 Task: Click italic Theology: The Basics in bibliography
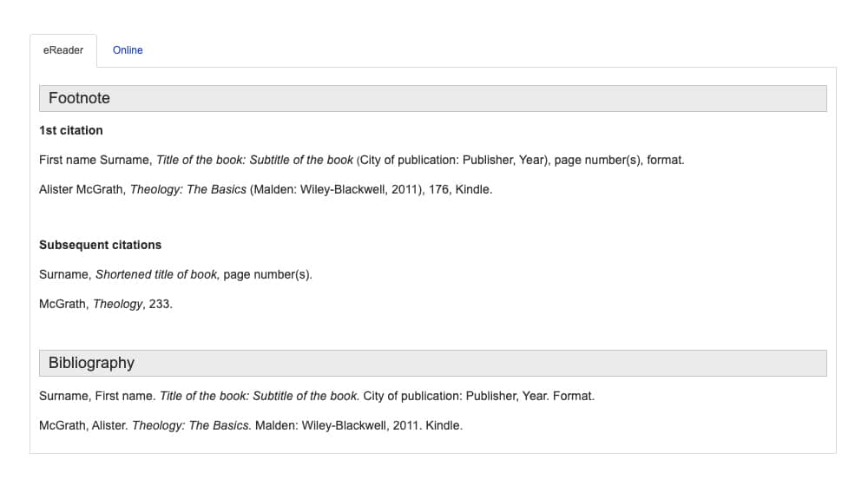click(191, 425)
